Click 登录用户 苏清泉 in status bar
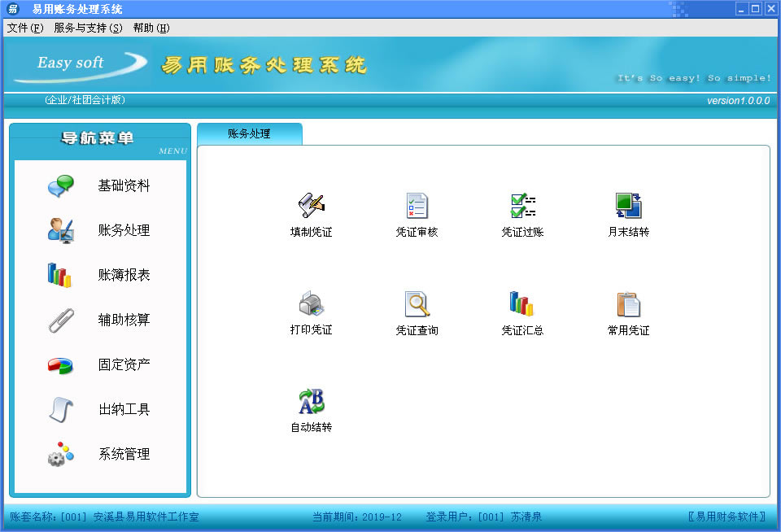 point(483,517)
